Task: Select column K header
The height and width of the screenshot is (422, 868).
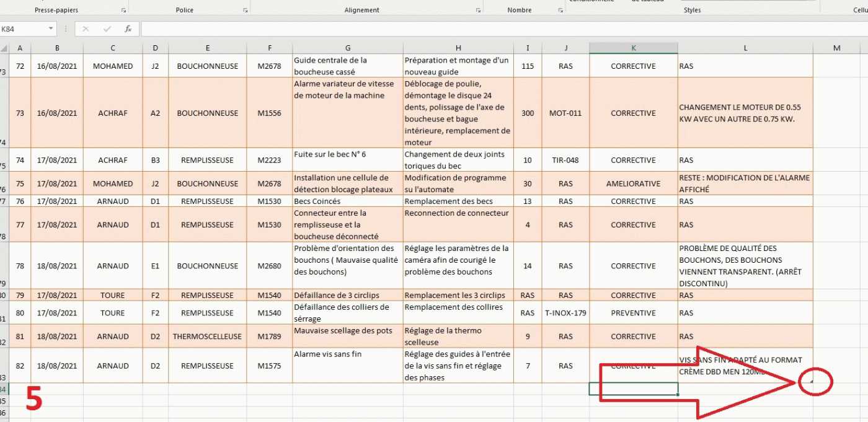Action: pos(633,48)
